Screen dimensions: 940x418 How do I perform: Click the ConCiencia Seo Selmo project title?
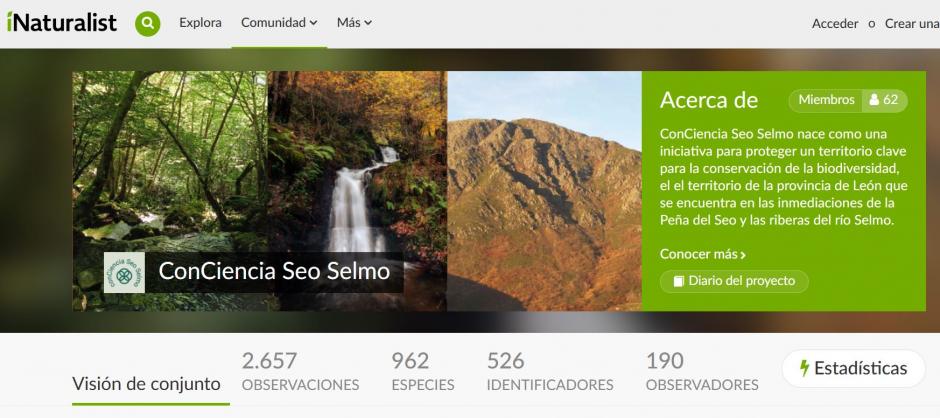[x=274, y=272]
